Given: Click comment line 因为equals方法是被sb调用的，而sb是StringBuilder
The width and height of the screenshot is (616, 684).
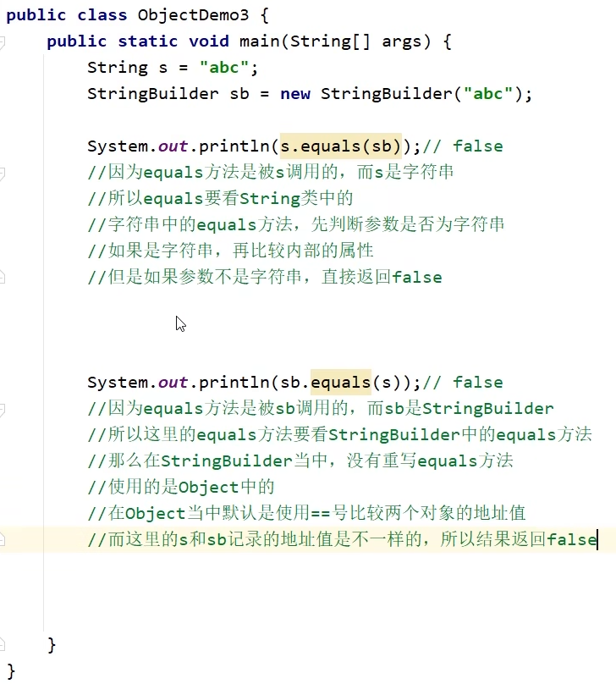Looking at the screenshot, I should click(x=321, y=408).
